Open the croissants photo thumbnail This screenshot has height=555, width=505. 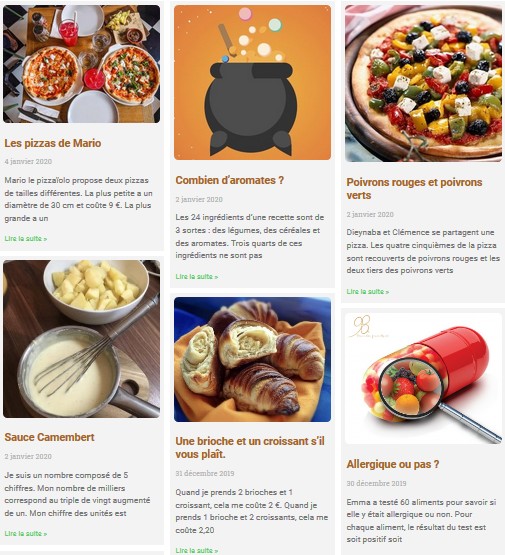[x=252, y=359]
